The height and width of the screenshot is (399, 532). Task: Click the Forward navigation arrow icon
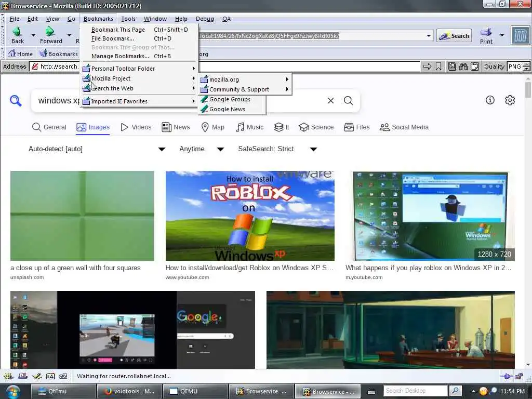[50, 31]
